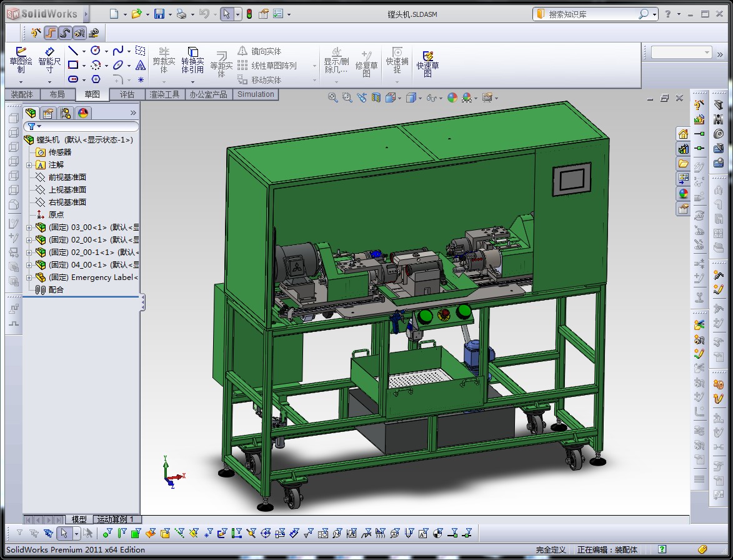Screen dimensions: 733x560
Task: Open the display style dropdown arrow
Action: (421, 98)
